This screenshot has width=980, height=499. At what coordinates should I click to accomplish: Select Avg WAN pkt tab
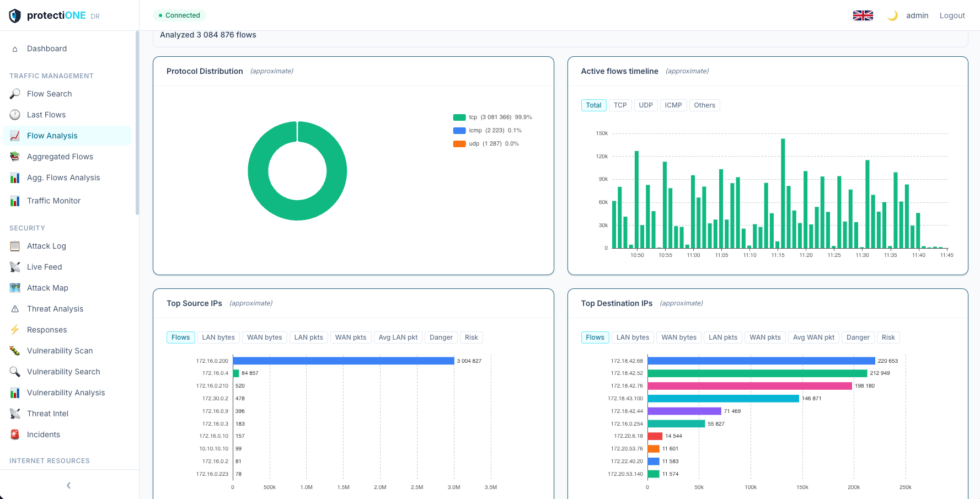pos(813,337)
